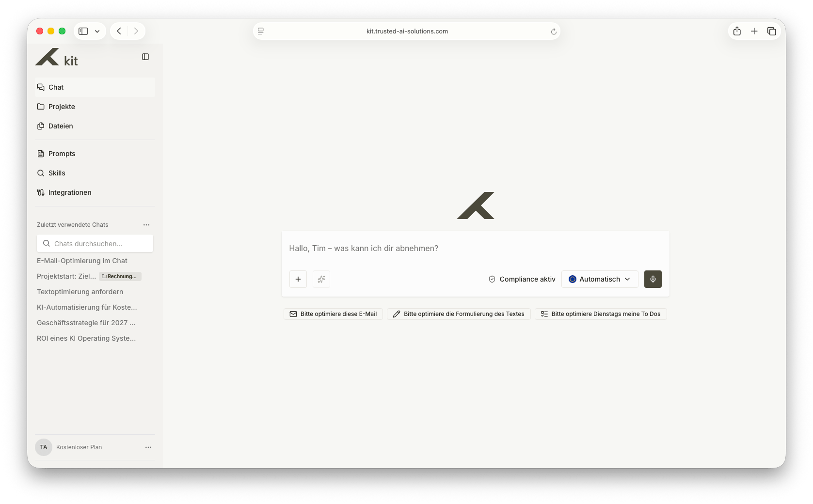
Task: Click the TA user avatar
Action: pyautogui.click(x=44, y=447)
